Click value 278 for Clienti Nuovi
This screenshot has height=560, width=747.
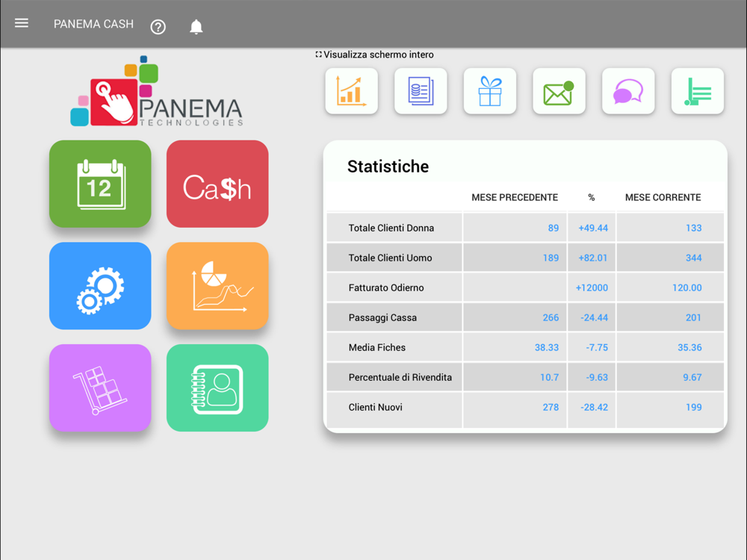[551, 408]
